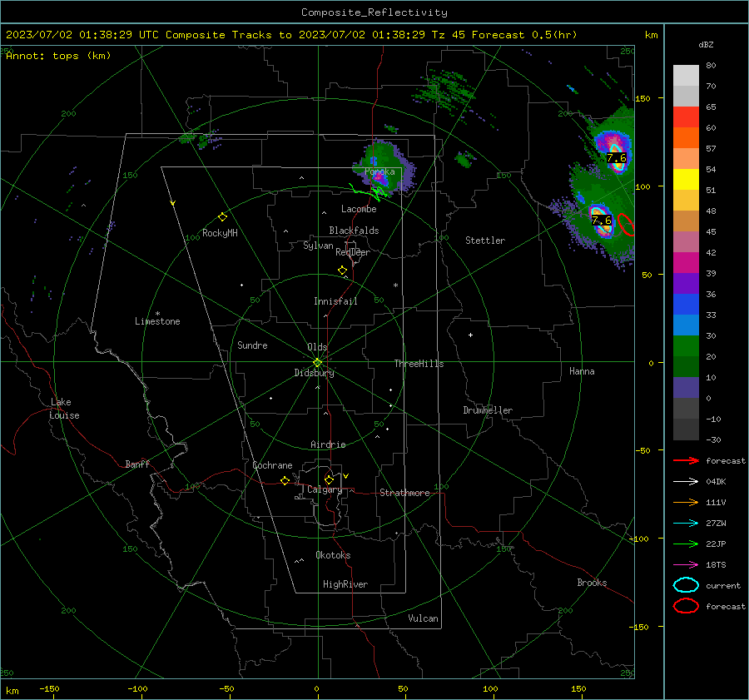The image size is (749, 700).
Task: Click the yellow diamond marker near RedDeer
Action: [342, 271]
